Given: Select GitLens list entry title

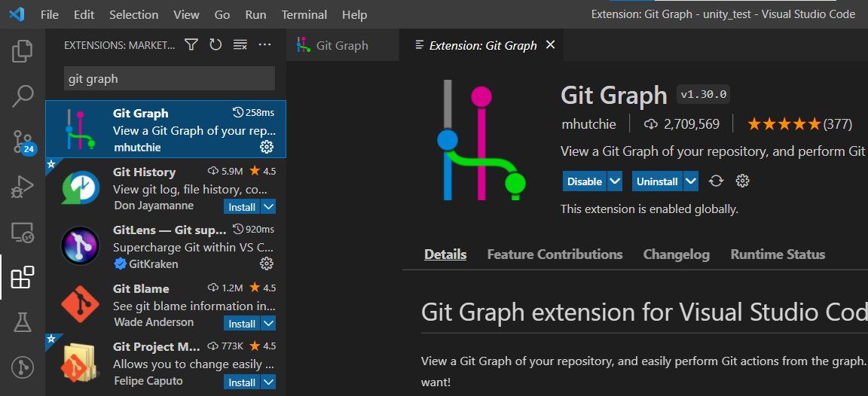Looking at the screenshot, I should point(170,230).
